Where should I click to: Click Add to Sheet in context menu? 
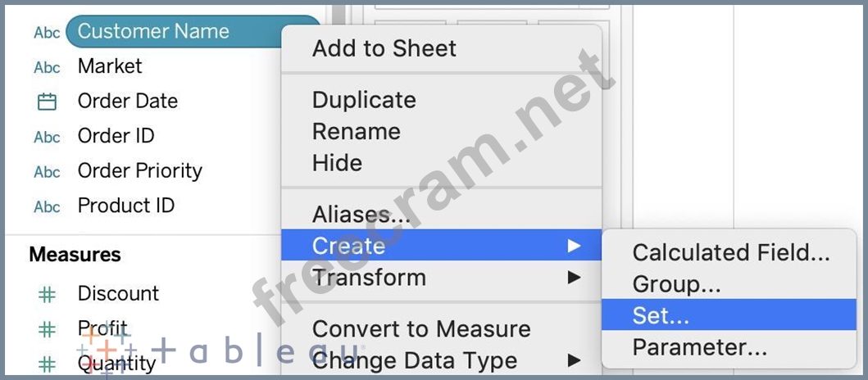(384, 48)
